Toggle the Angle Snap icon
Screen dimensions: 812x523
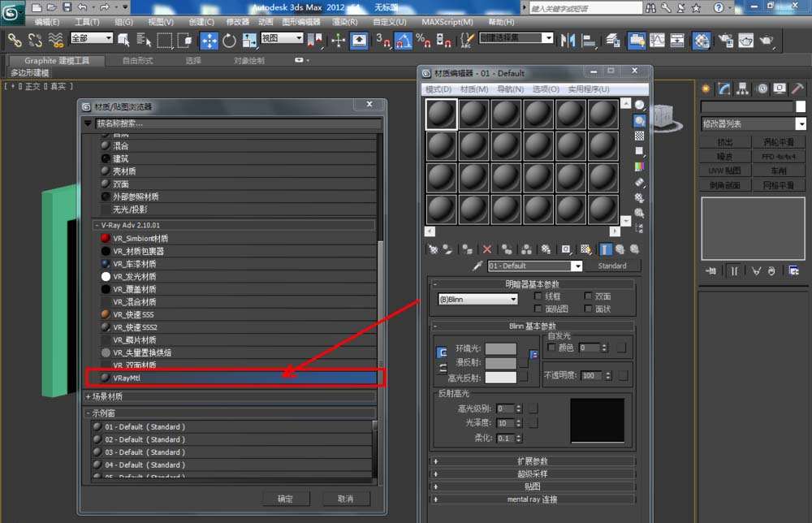tap(404, 40)
